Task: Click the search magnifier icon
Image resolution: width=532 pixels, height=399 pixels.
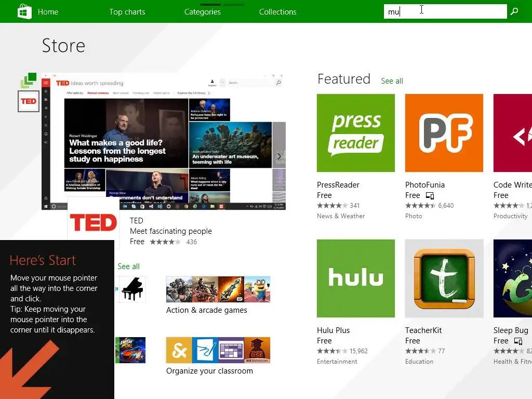Action: (514, 11)
